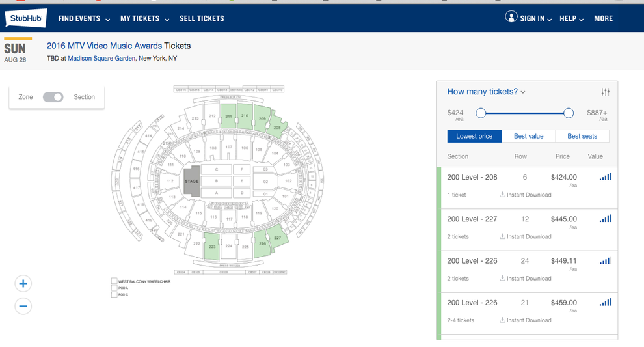The width and height of the screenshot is (644, 347).
Task: Expand the How many tickets dropdown
Action: [486, 92]
